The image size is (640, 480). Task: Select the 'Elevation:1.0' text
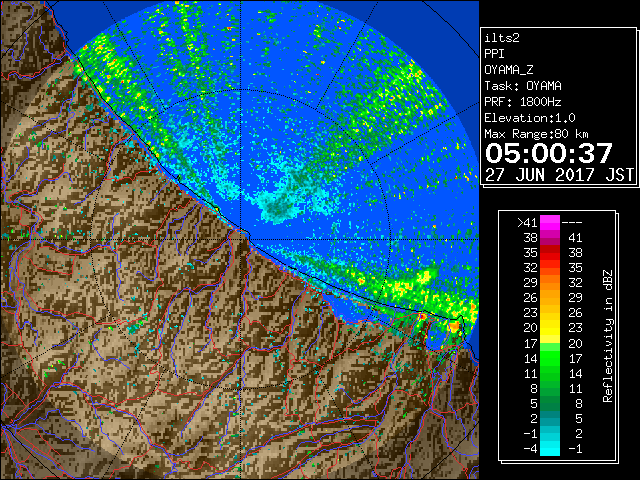coord(530,118)
